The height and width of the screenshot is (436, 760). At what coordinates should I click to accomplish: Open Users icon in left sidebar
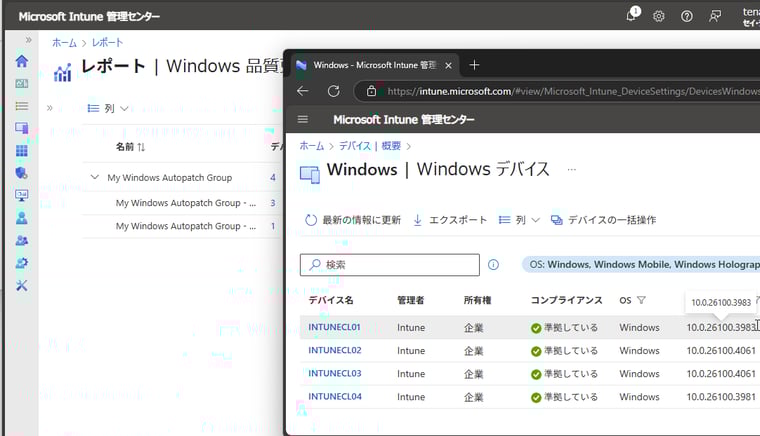tap(22, 218)
